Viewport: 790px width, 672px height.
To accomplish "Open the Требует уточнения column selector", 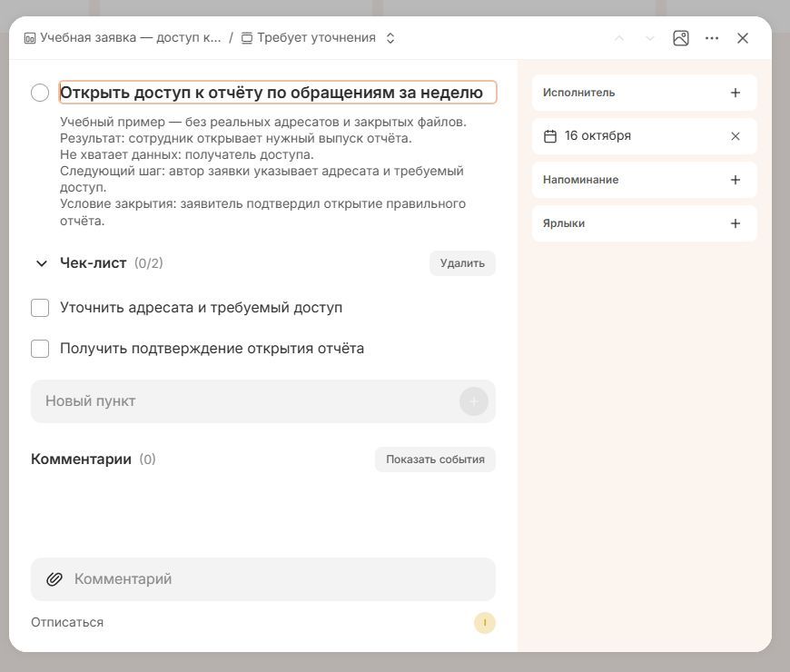I will pos(316,38).
